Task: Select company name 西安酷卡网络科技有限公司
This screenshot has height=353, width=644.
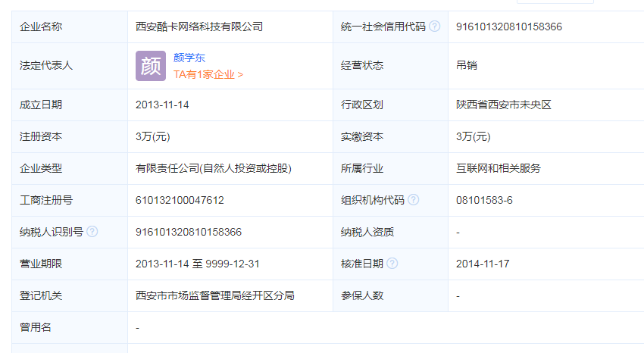Action: click(x=199, y=27)
